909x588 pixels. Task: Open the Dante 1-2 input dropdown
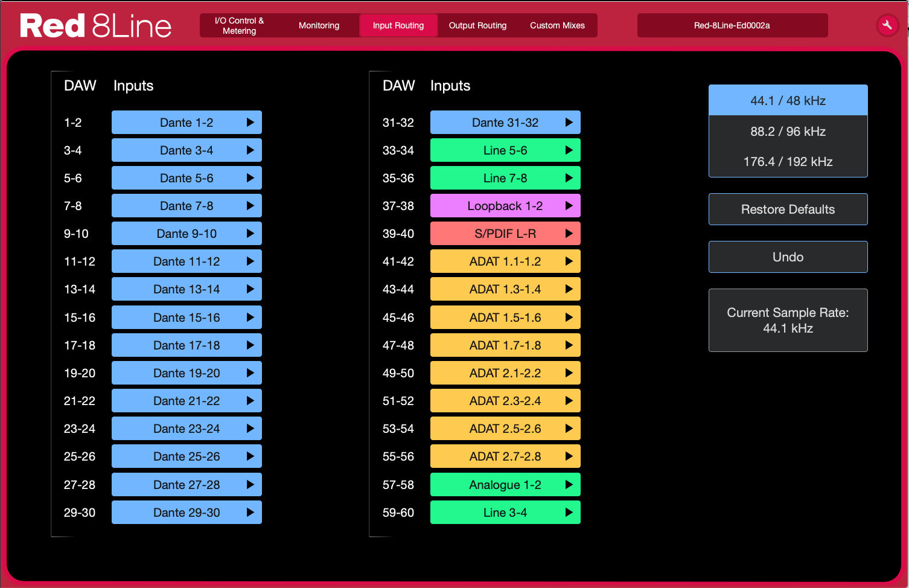tap(187, 123)
